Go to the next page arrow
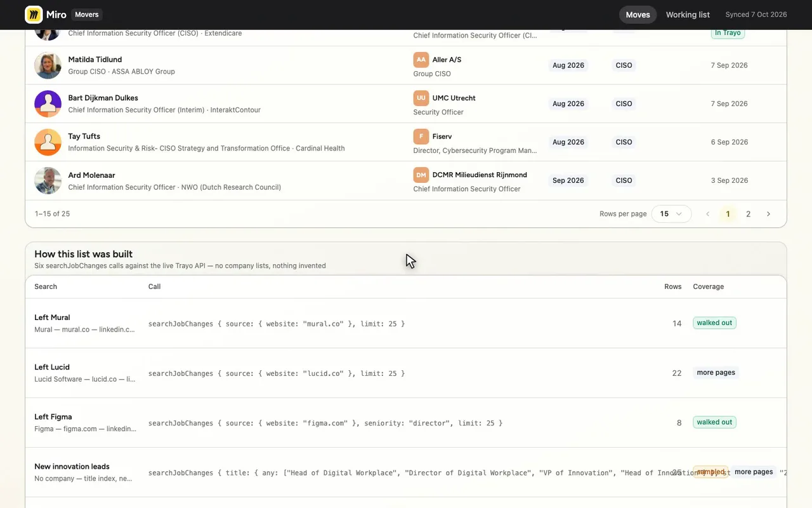 coord(768,214)
